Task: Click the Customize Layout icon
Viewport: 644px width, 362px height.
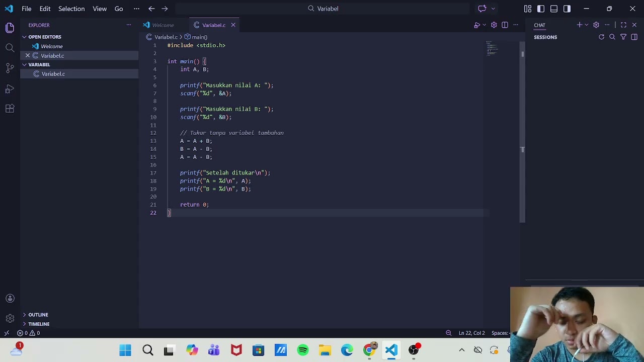Action: click(x=528, y=9)
